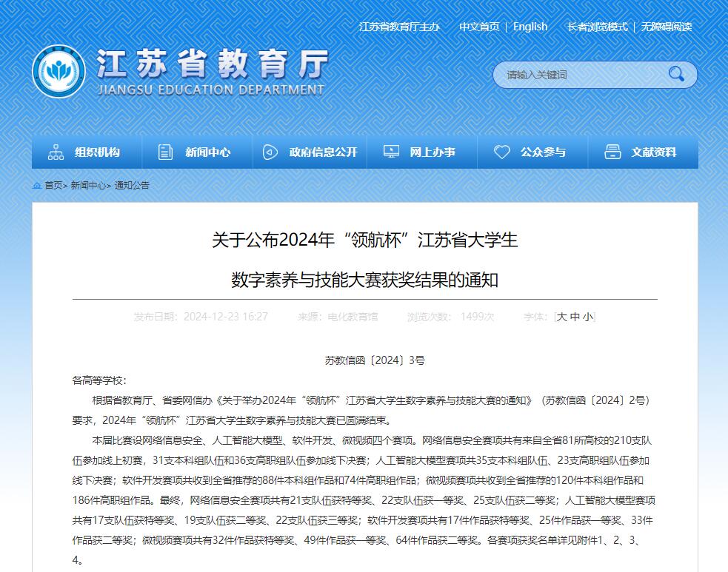This screenshot has width=728, height=572.
Task: Click the Jiangsu Education Department emblem logo
Action: click(59, 72)
